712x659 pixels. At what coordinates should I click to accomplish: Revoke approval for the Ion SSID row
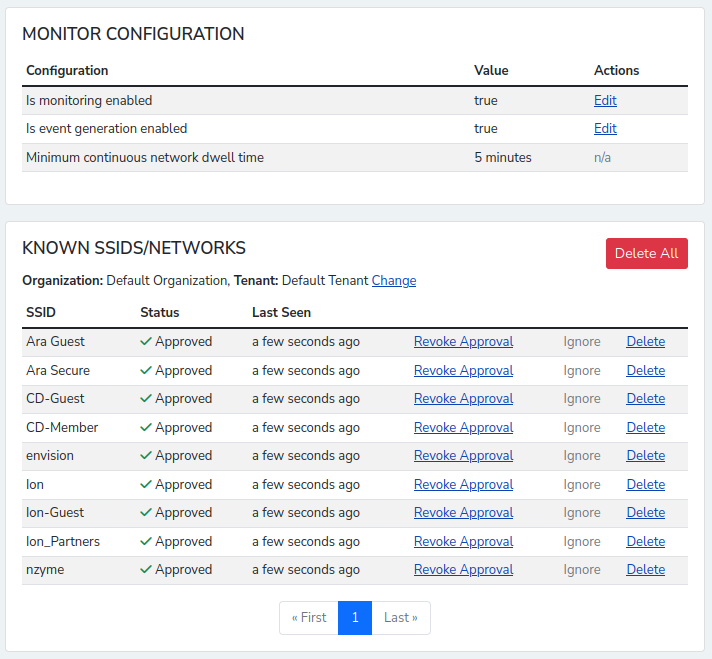pos(464,485)
